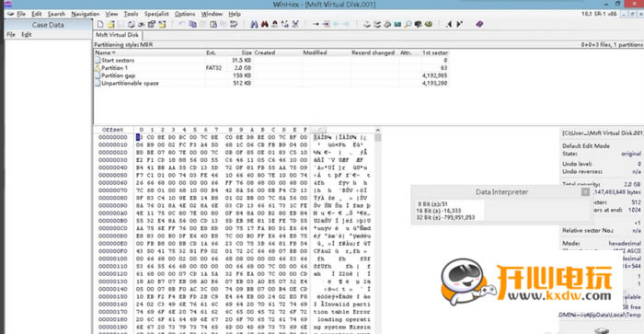This screenshot has height=334, width=644.
Task: Click the Forward navigation right arrow icon
Action: coord(346,25)
